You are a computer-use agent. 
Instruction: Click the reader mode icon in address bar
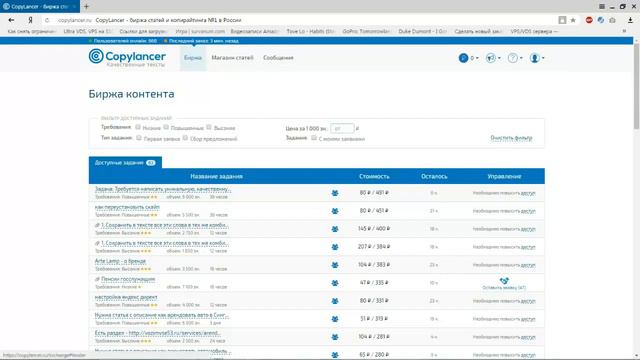tap(562, 20)
